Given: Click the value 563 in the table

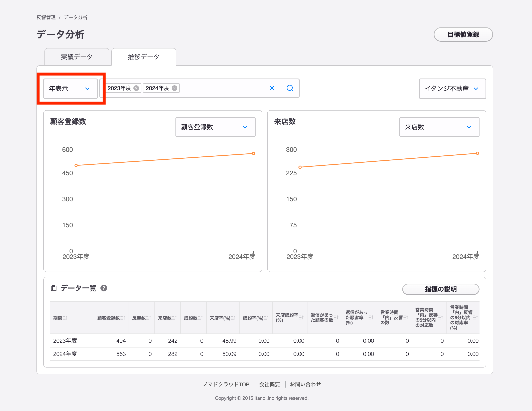Looking at the screenshot, I should (121, 354).
